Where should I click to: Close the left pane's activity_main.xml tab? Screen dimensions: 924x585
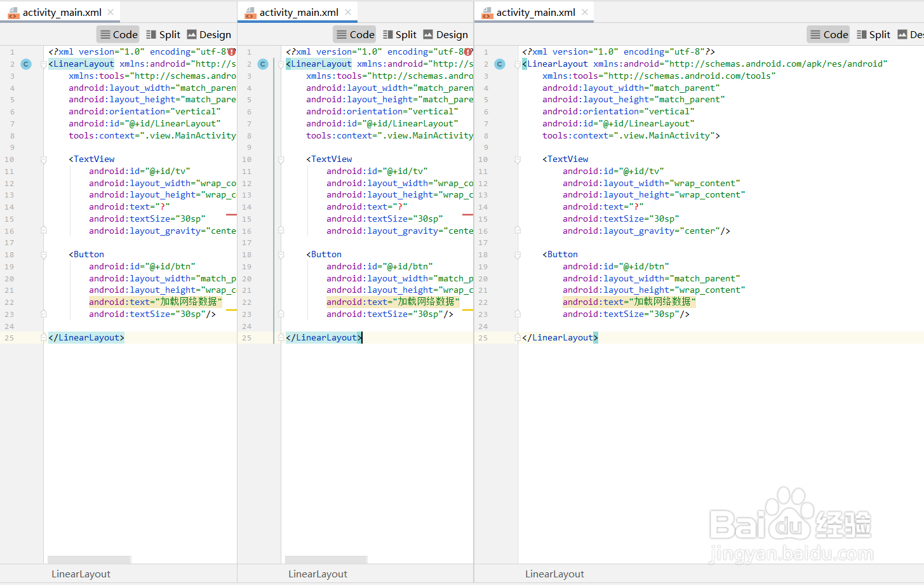[111, 12]
